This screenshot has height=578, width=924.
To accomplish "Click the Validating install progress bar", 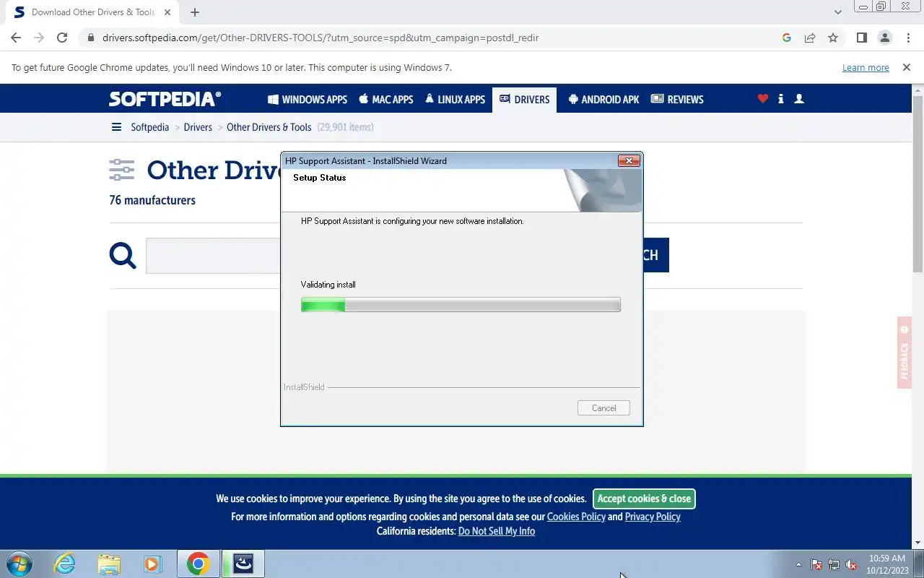I will coord(461,306).
